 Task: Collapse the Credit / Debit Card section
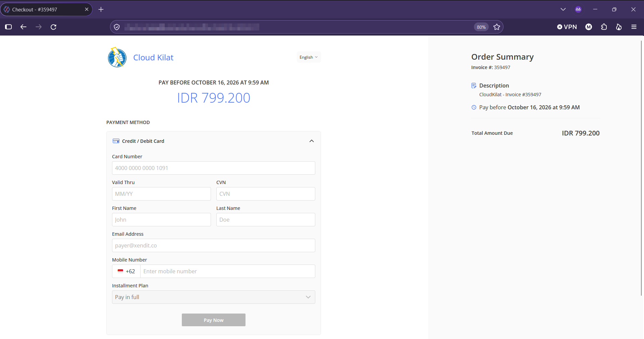pyautogui.click(x=312, y=141)
